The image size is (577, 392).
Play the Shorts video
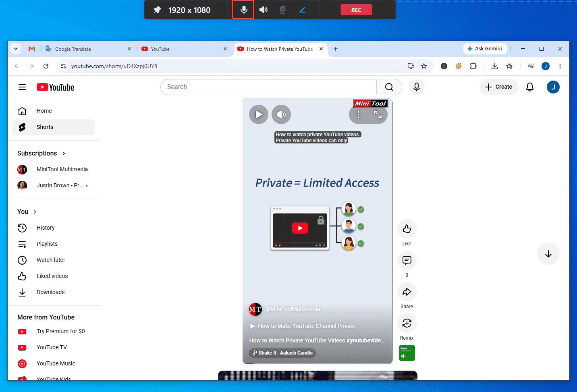[x=259, y=114]
